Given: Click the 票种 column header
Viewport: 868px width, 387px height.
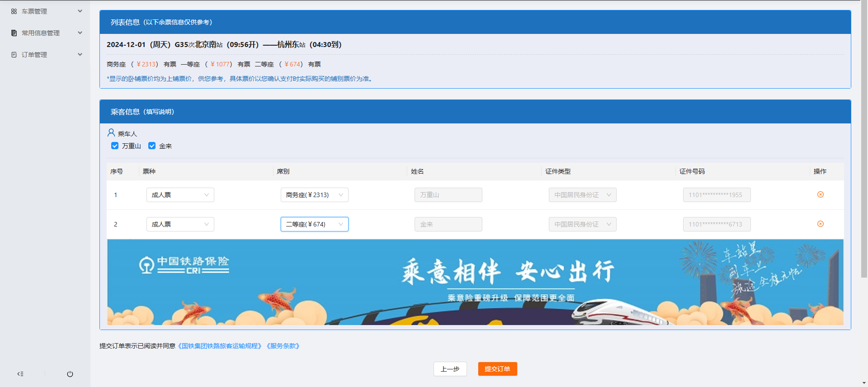Looking at the screenshot, I should point(149,171).
